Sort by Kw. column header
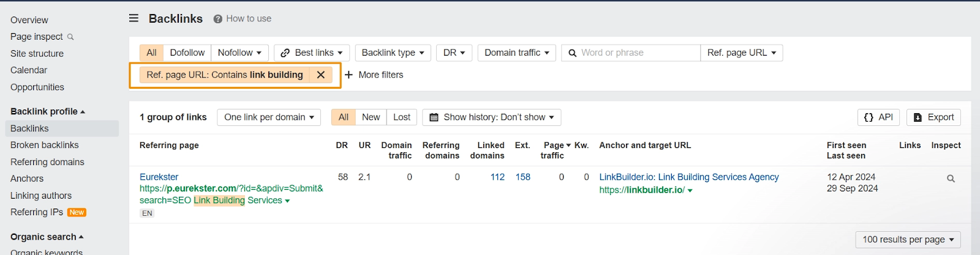Viewport: 980px width, 255px height. [x=582, y=146]
